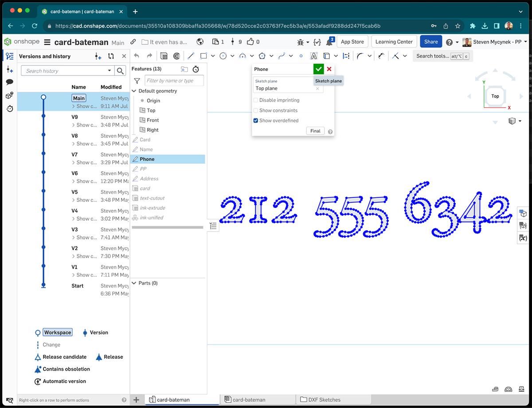
Task: Click the Create version icon in Versions header
Action: pos(98,56)
